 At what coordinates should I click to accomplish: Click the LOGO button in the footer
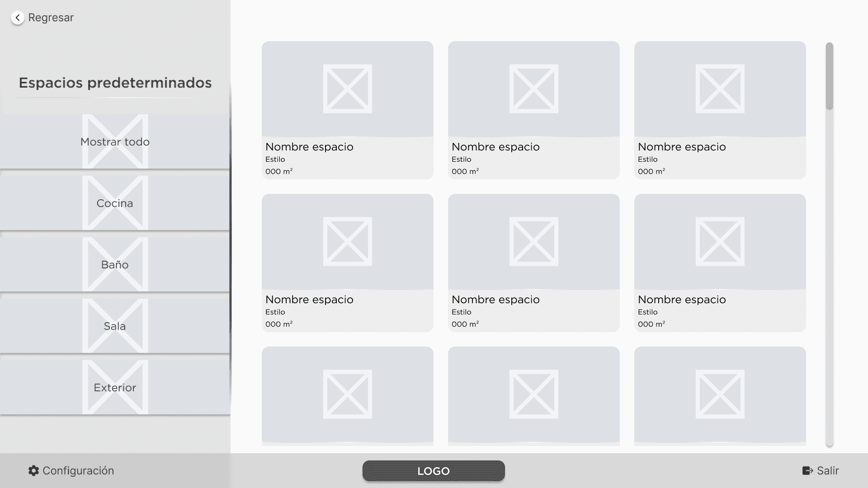[434, 471]
